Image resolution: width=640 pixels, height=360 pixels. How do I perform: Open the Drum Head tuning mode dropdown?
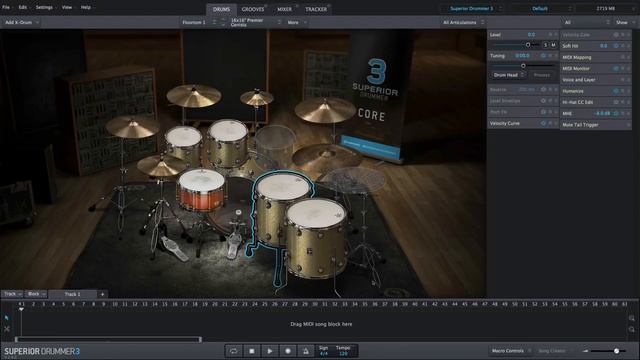point(509,75)
